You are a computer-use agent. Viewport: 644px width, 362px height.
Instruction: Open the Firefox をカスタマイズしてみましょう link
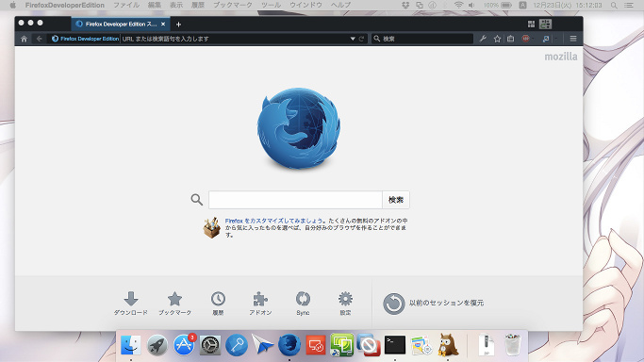[x=275, y=221]
